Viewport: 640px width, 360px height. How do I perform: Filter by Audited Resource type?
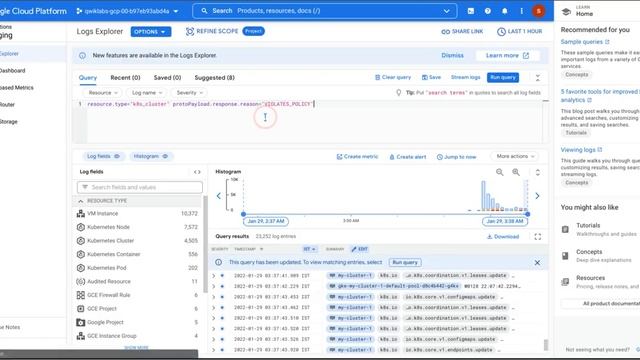point(137,282)
